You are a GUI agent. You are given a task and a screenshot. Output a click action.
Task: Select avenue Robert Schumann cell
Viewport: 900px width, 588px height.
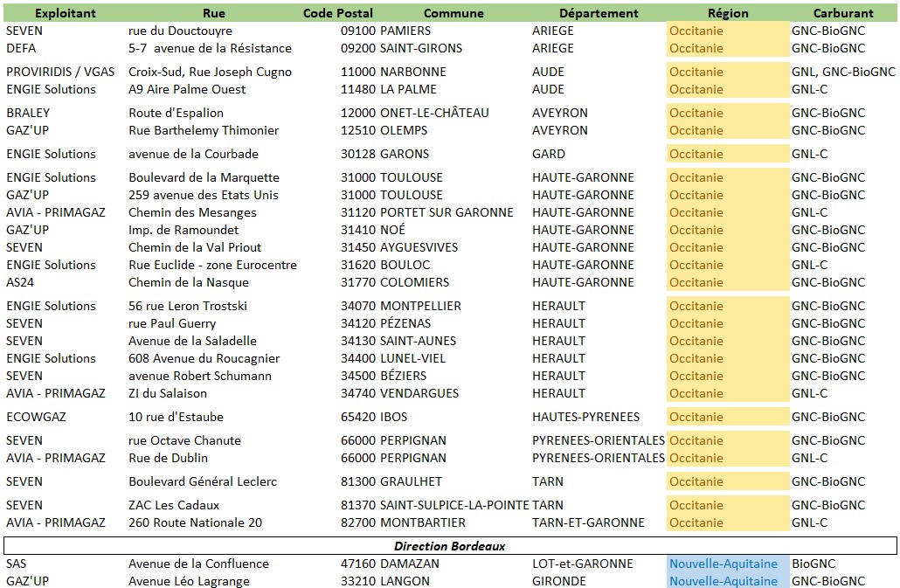[200, 376]
